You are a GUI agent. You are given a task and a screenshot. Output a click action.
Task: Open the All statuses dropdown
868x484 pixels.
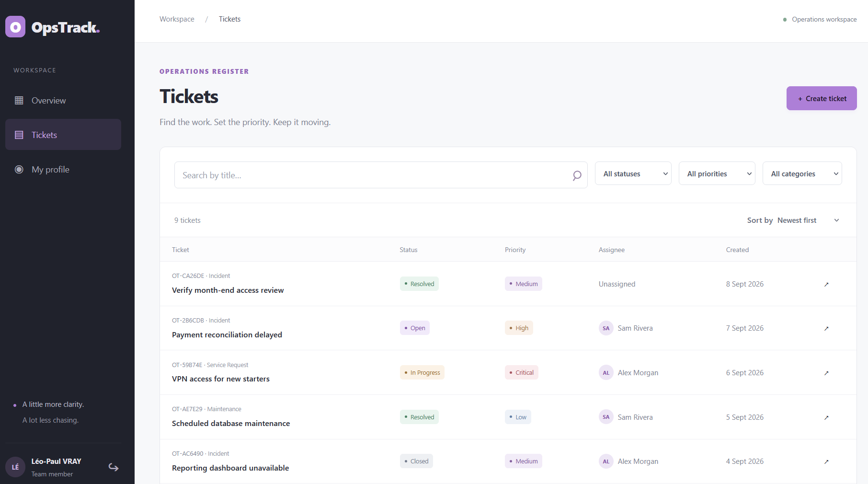pyautogui.click(x=633, y=173)
